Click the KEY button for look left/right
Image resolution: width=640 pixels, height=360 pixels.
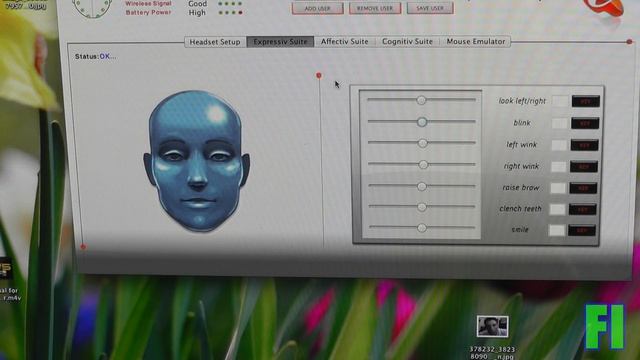click(586, 101)
